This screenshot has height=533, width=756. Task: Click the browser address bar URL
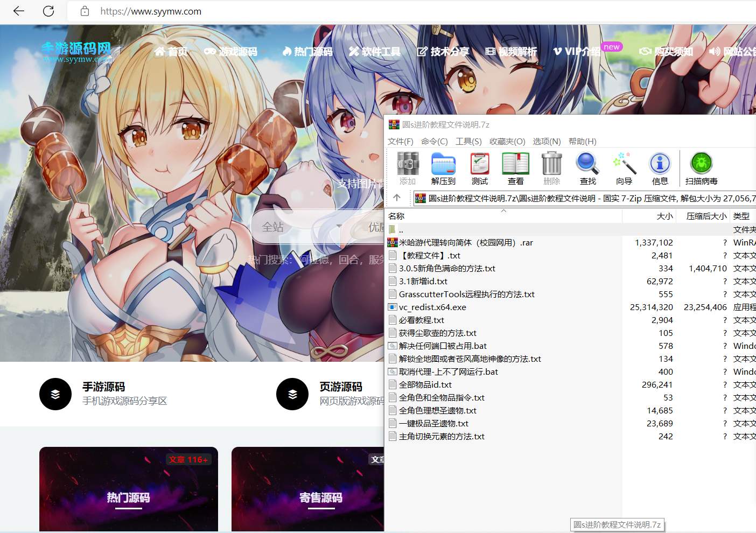(x=151, y=11)
